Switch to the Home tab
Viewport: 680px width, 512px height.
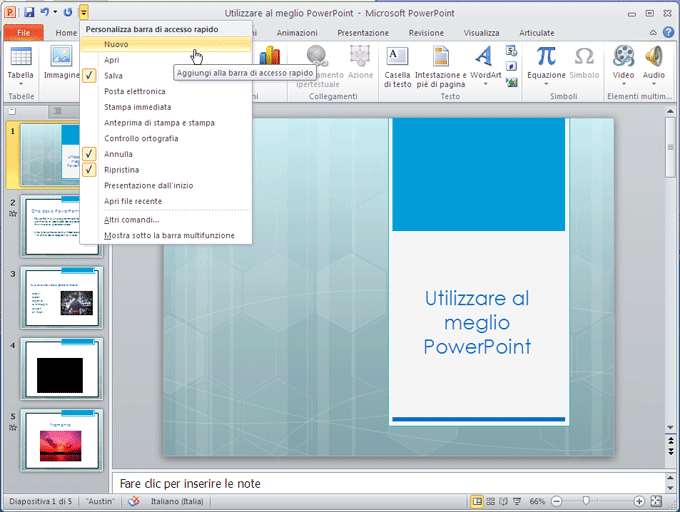coord(66,33)
